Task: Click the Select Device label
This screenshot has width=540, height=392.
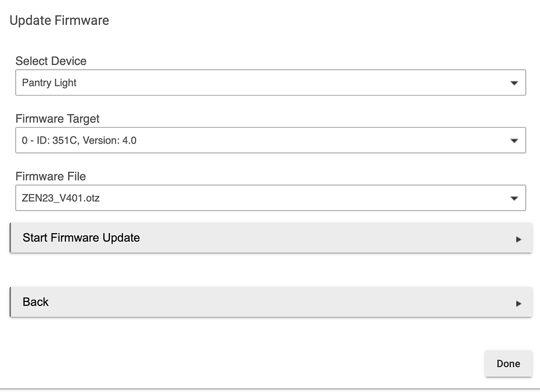Action: point(51,61)
